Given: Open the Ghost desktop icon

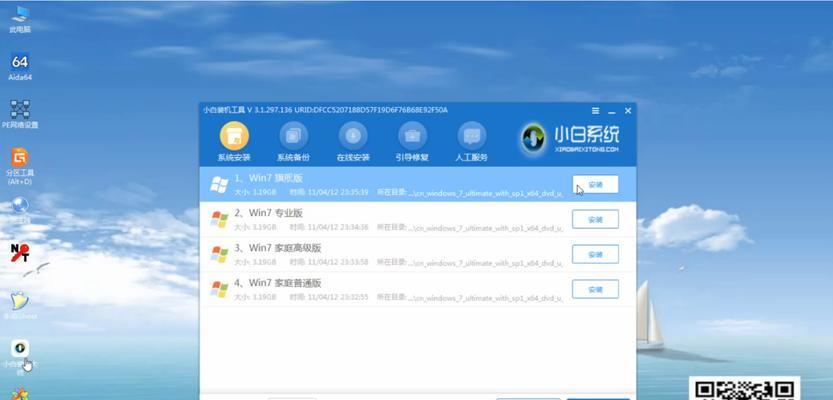Looking at the screenshot, I should point(20,304).
